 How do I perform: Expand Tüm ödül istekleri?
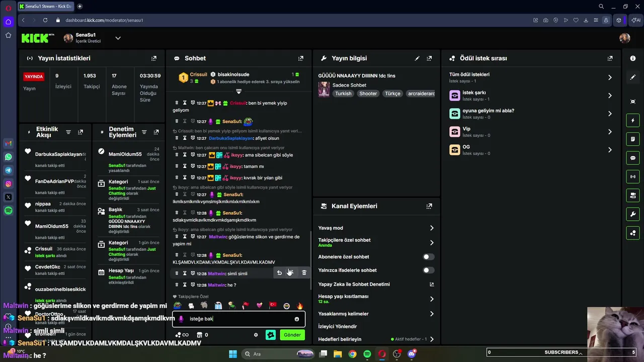click(x=610, y=77)
